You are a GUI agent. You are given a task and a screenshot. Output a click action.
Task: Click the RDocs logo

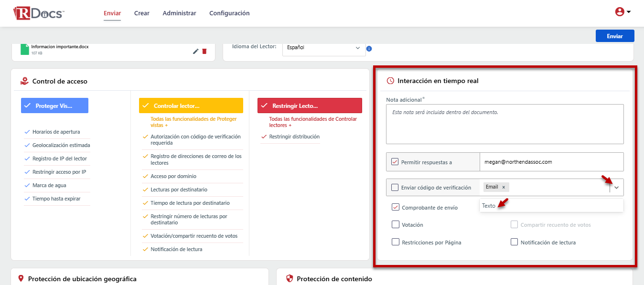[x=39, y=13]
